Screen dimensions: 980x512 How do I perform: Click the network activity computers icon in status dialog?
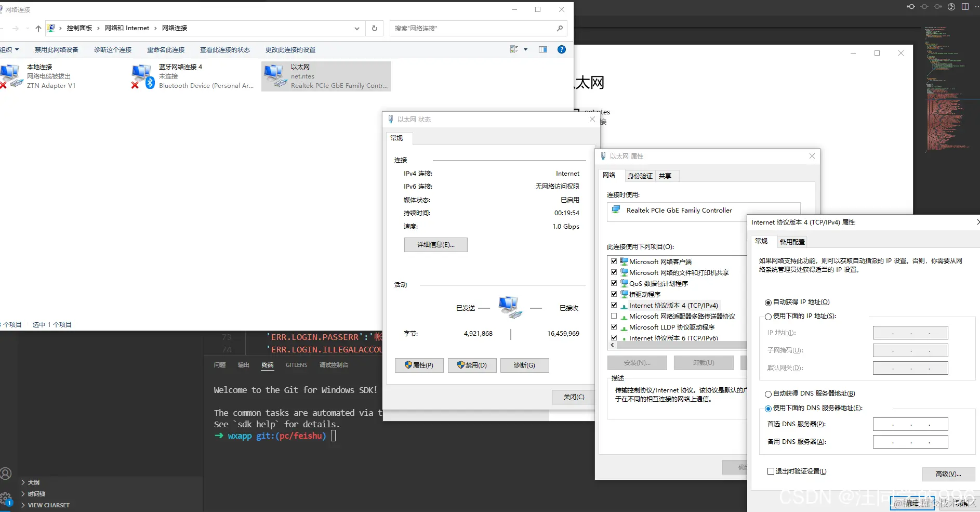click(510, 307)
